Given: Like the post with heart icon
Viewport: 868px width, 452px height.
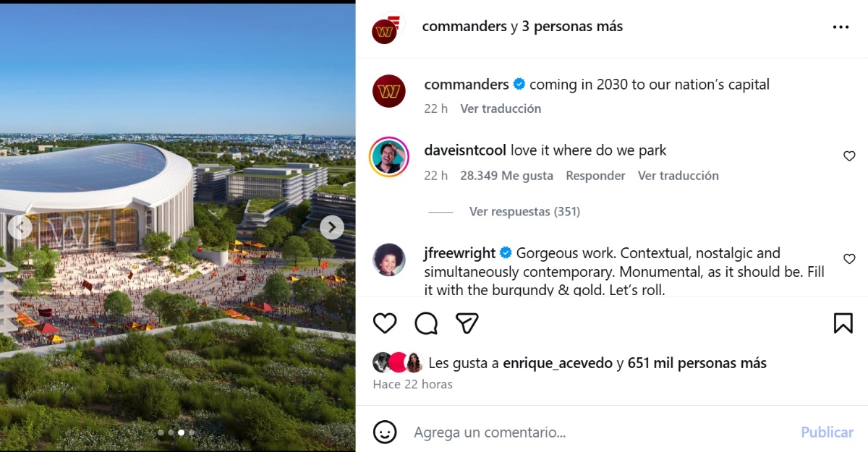Looking at the screenshot, I should coord(385,323).
